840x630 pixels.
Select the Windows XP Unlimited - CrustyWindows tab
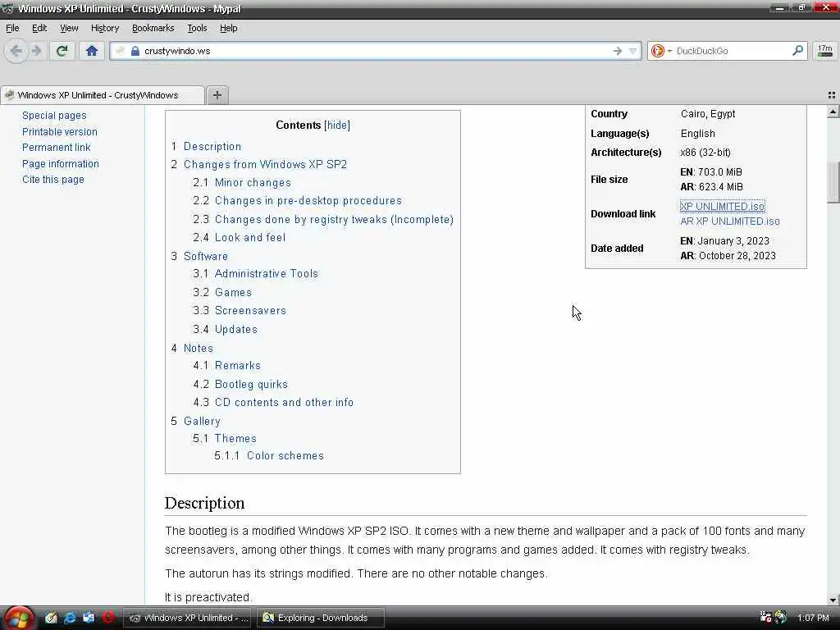coord(102,95)
